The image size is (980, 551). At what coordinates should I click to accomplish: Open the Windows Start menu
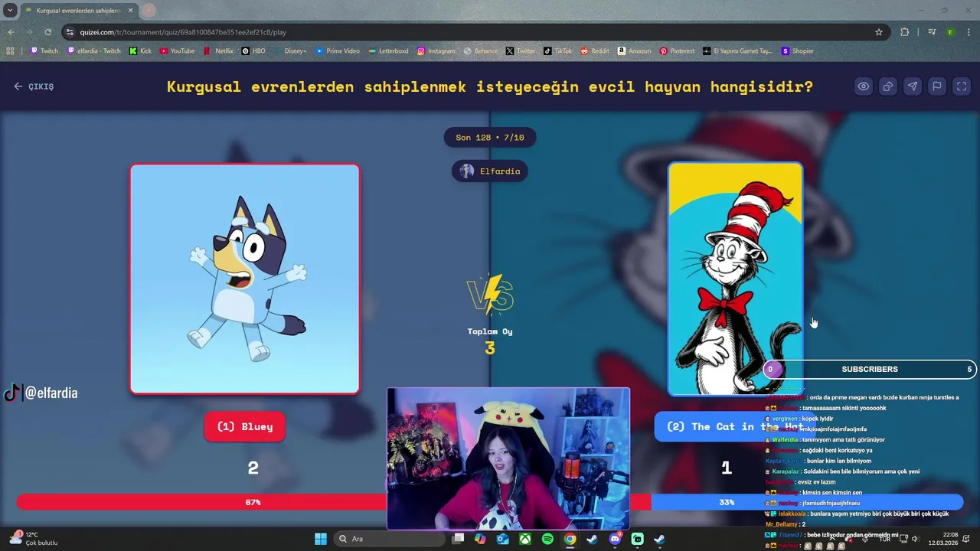pyautogui.click(x=321, y=539)
